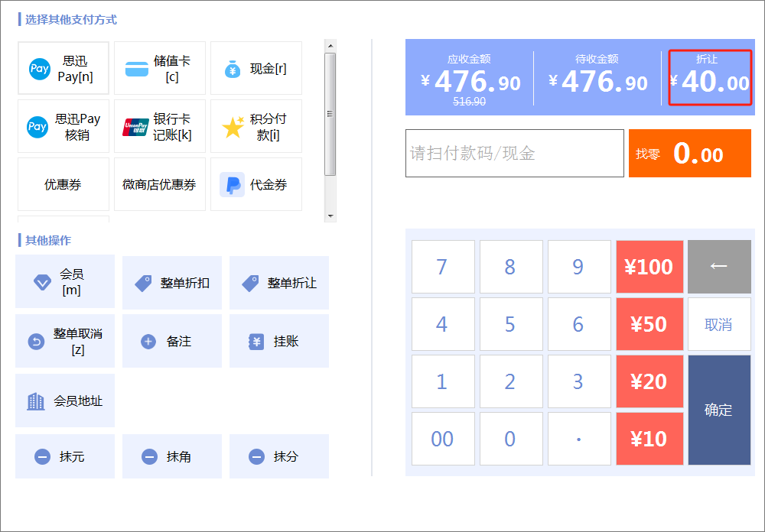
Task: Open 整单折让 order allowance
Action: tap(279, 283)
